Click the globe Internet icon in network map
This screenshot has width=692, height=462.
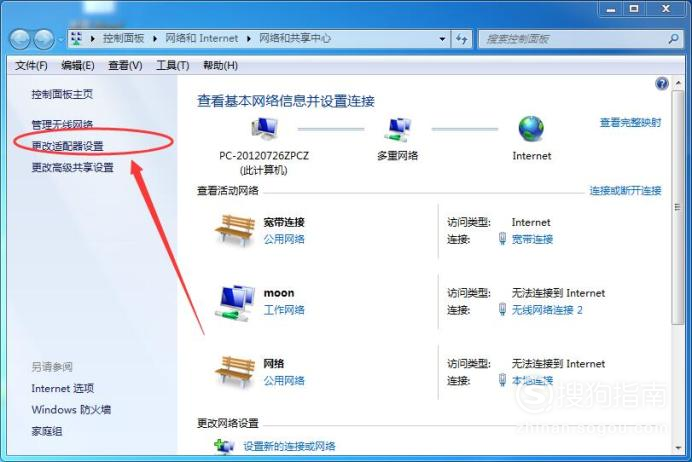531,128
